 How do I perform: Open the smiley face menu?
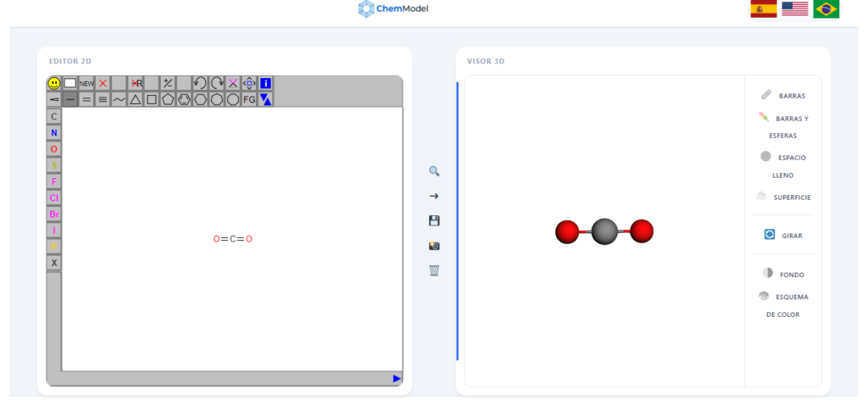[x=54, y=83]
